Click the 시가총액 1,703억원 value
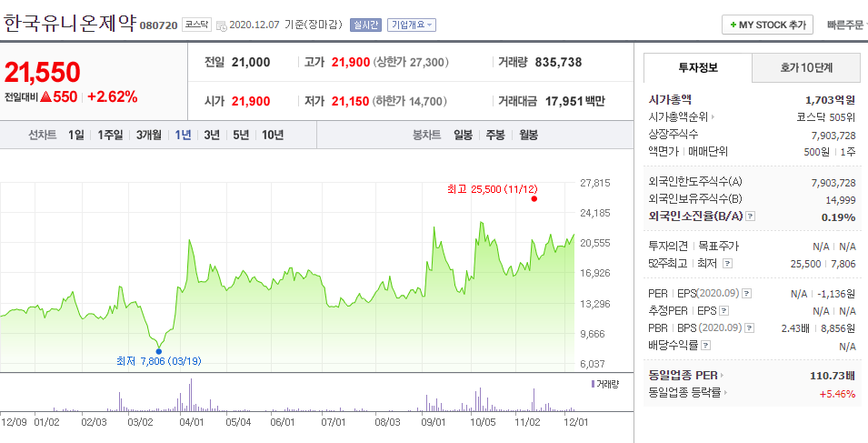868x443 pixels. (x=830, y=100)
